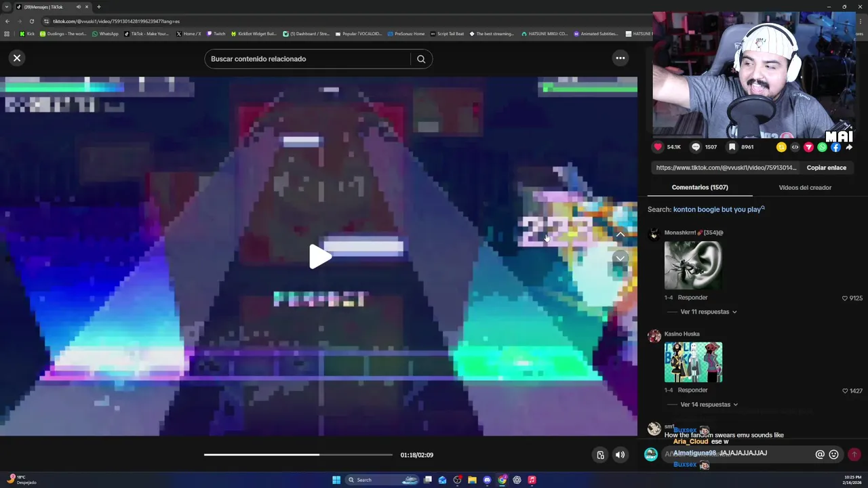Viewport: 868px width, 488px height.
Task: Click the embed code icon
Action: click(x=795, y=147)
